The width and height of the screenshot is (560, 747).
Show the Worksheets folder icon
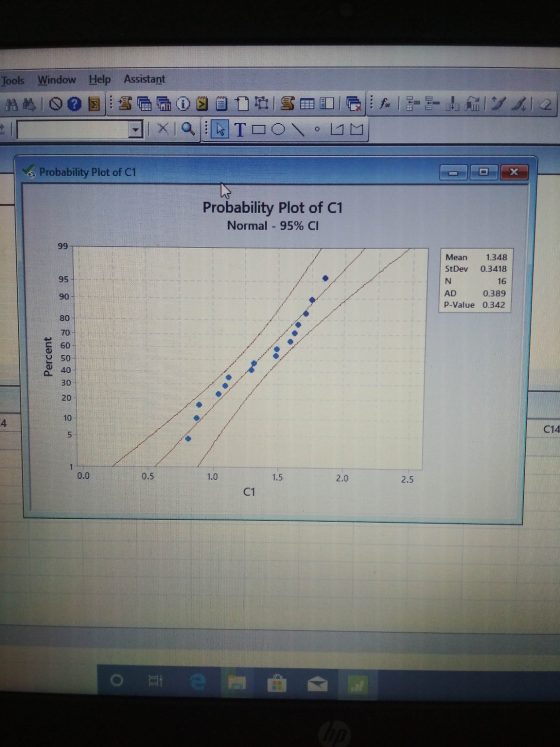(x=144, y=103)
